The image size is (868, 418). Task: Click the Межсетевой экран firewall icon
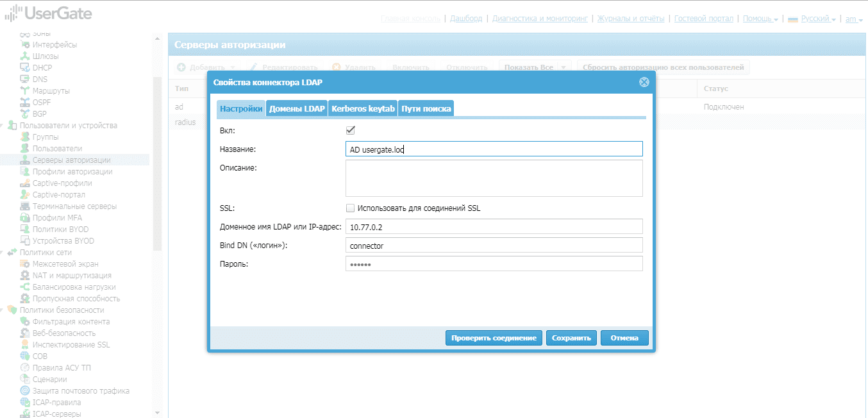(x=25, y=263)
